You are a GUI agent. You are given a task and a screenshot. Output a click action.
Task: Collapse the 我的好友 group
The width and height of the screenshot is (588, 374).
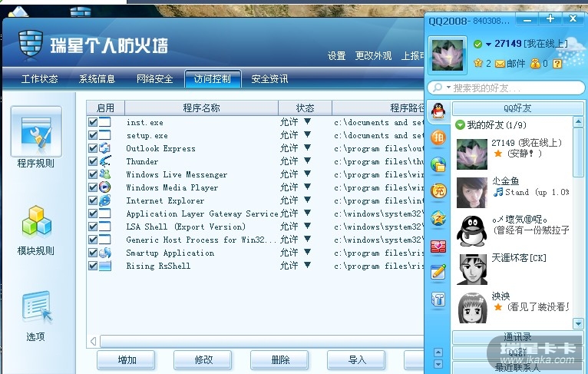460,124
